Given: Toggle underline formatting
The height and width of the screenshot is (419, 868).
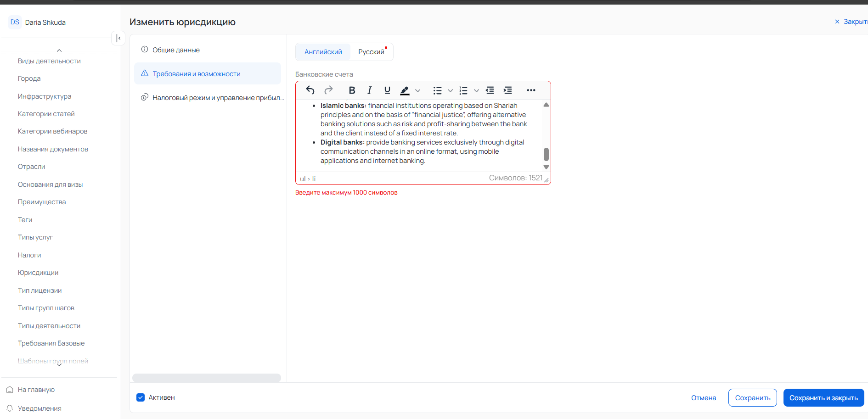Looking at the screenshot, I should click(x=387, y=90).
